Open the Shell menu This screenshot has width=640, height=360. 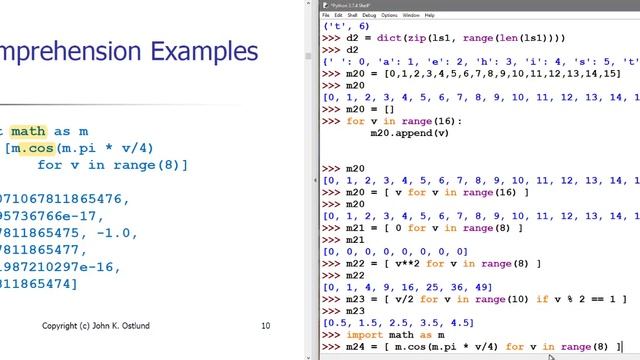click(x=352, y=15)
